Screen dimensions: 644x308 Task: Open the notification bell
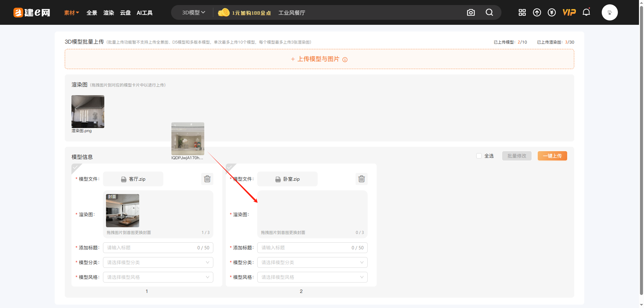[586, 12]
